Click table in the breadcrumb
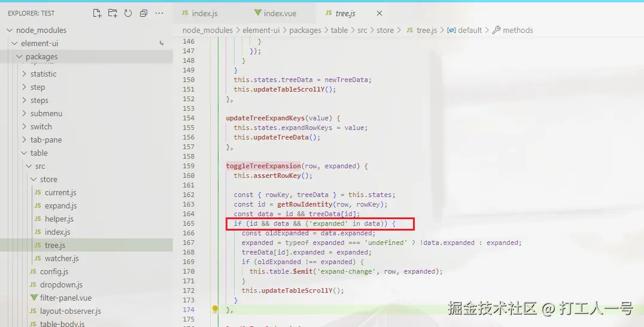This screenshot has height=327, width=644. [339, 30]
